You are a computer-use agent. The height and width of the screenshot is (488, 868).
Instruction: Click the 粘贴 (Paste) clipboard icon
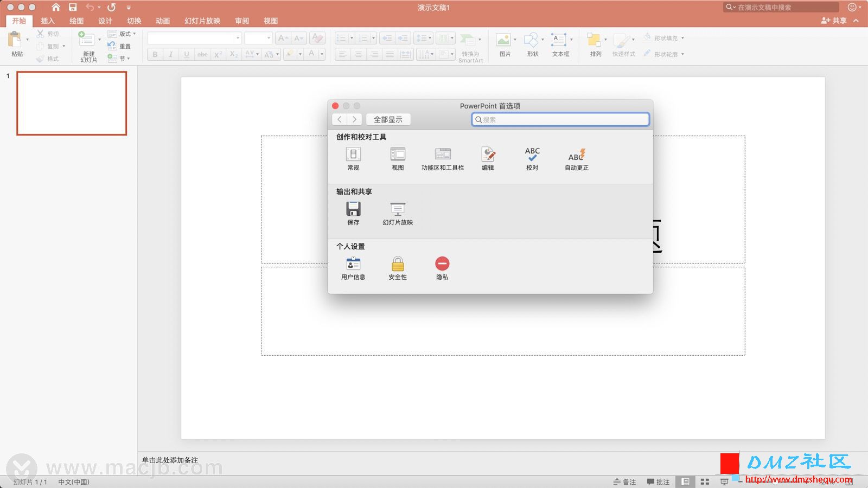[15, 39]
